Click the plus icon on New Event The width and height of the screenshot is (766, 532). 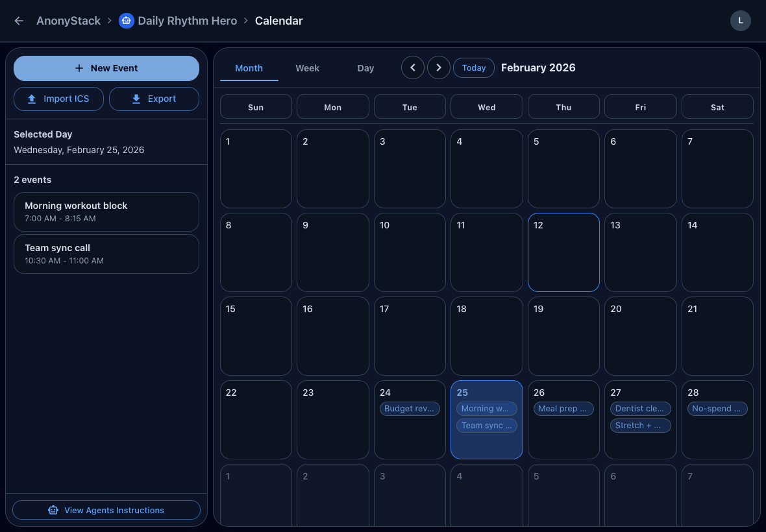78,67
